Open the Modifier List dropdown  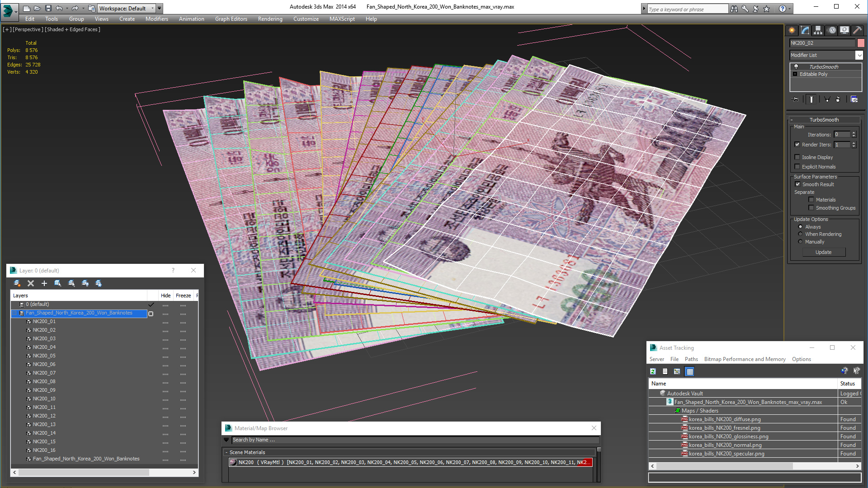(859, 55)
